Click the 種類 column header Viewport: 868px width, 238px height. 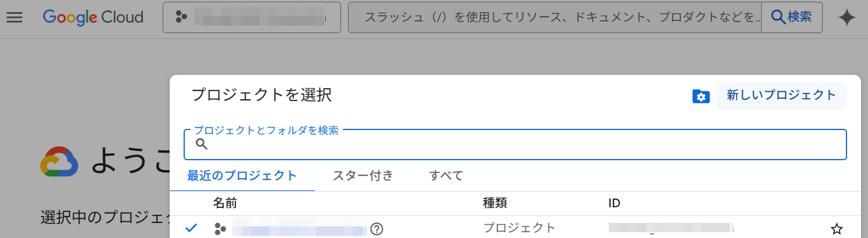pos(495,203)
